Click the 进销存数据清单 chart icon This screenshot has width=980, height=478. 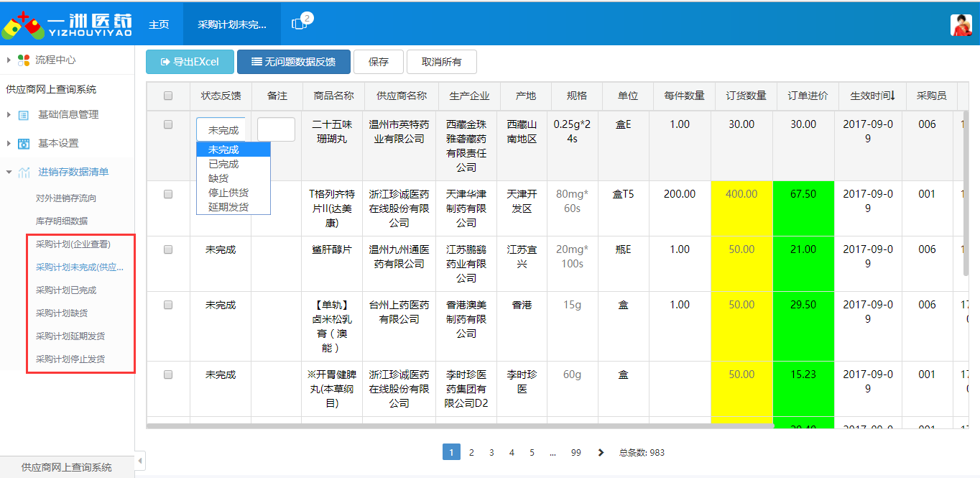click(x=24, y=173)
